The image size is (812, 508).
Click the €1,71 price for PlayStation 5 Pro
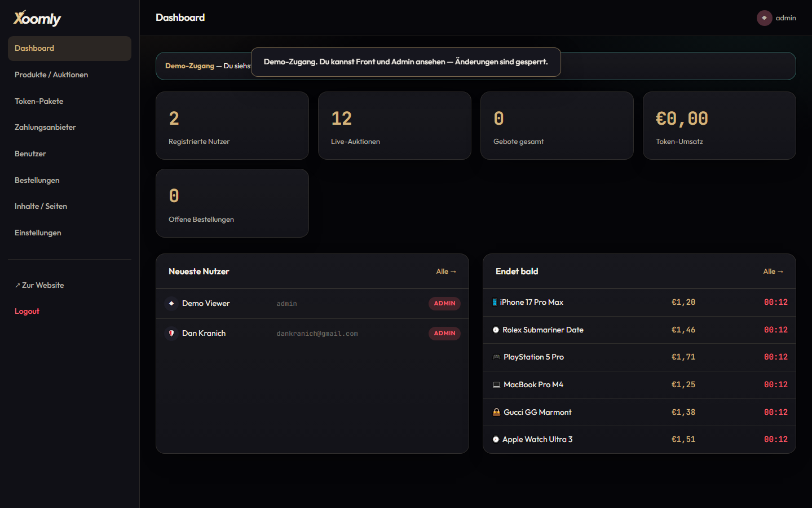click(683, 357)
